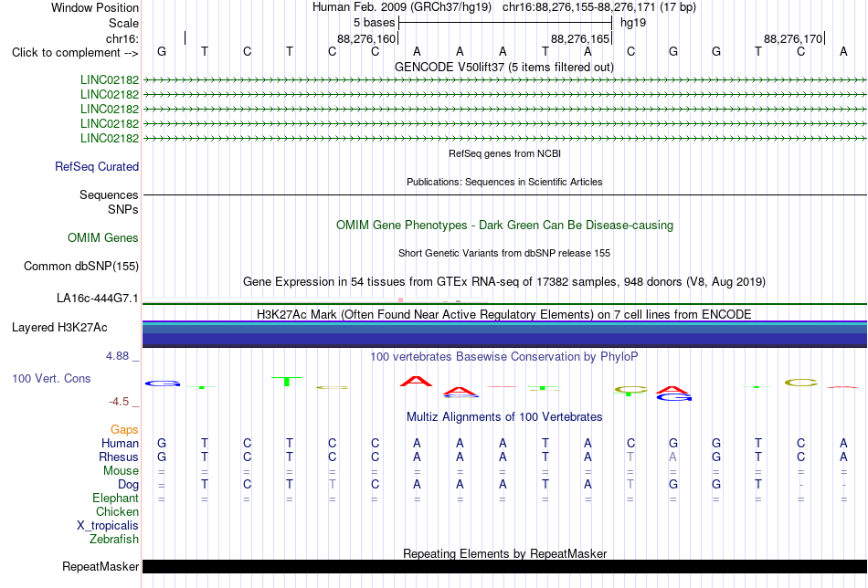Click the chr16: ruler label
Image resolution: width=868 pixels, height=588 pixels.
122,38
